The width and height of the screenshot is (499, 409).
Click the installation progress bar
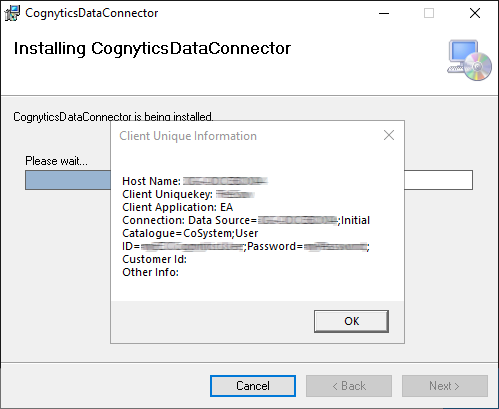[x=249, y=180]
